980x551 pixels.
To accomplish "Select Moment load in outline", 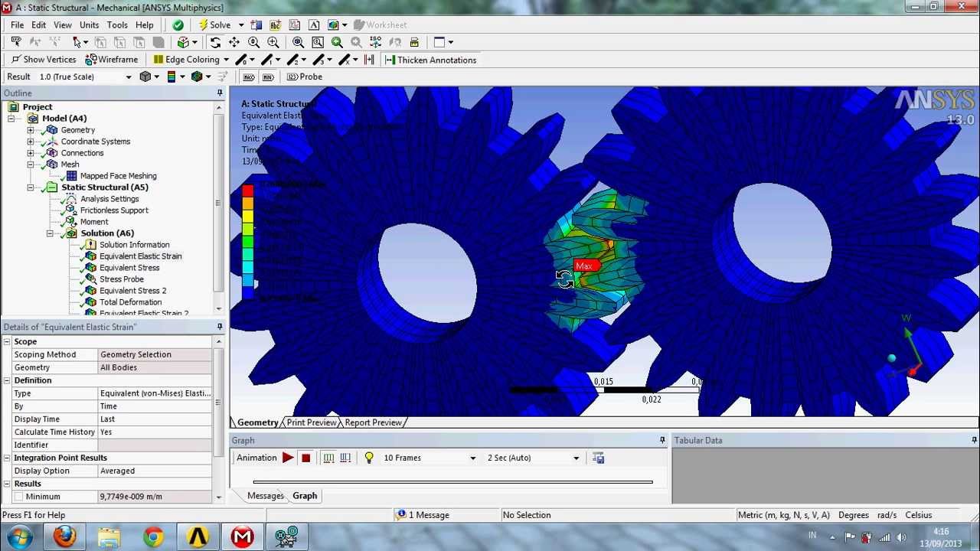I will coord(94,222).
